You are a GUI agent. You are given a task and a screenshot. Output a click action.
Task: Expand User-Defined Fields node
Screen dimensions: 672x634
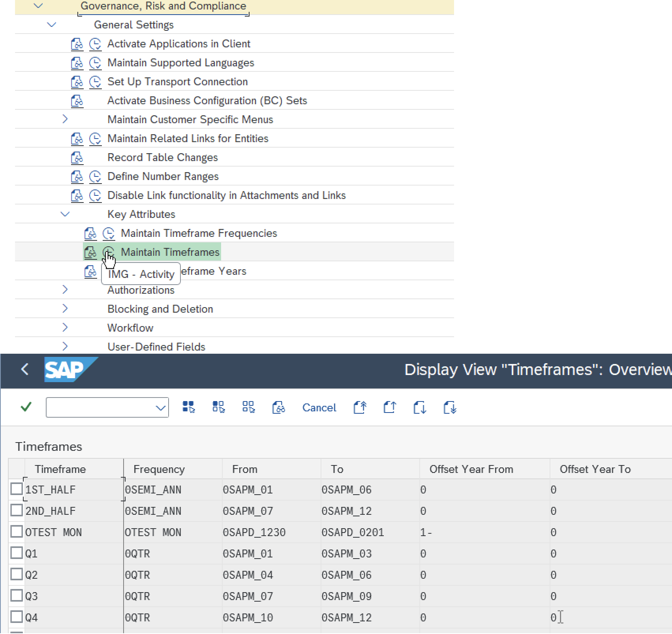pos(65,347)
